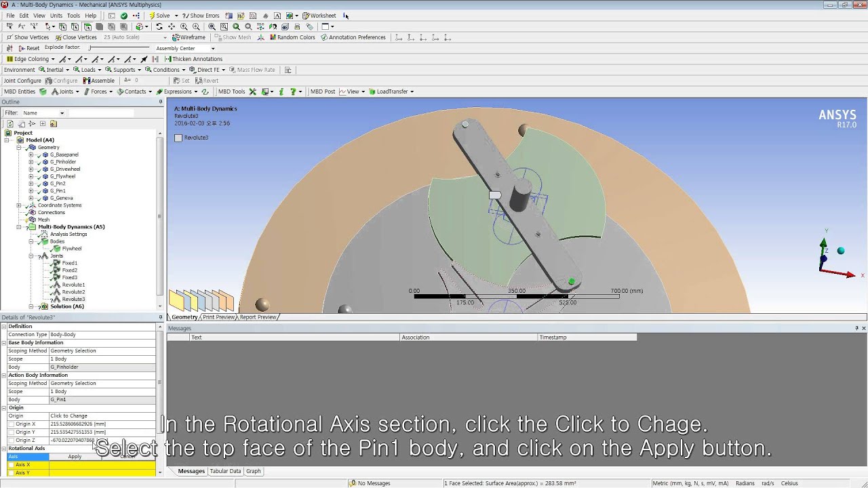
Task: Toggle the Origin Z checkbox
Action: 11,441
